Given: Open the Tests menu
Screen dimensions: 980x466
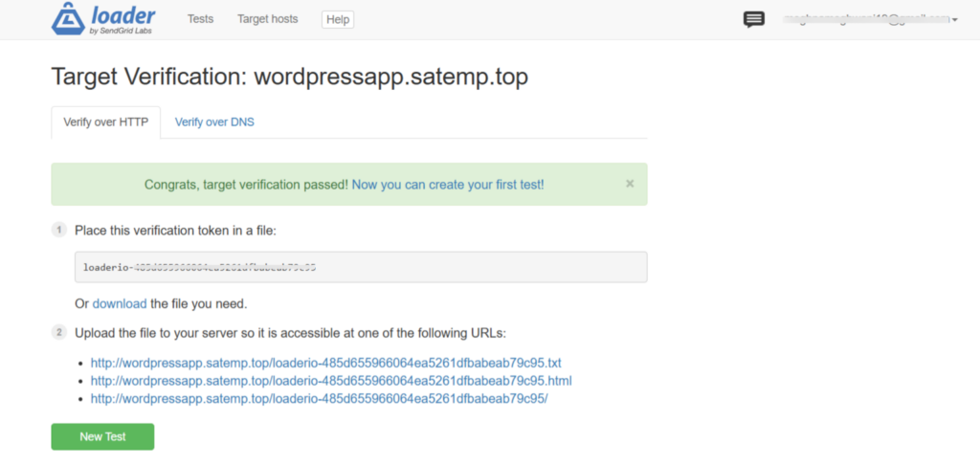Looking at the screenshot, I should (x=201, y=19).
